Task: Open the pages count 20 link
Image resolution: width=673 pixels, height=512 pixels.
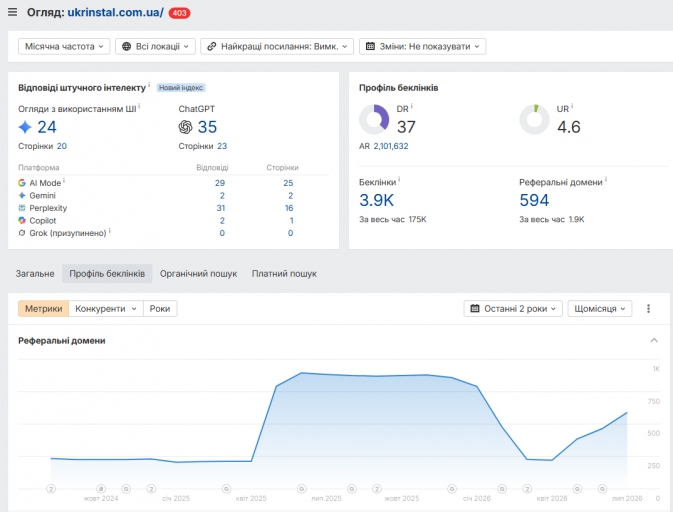Action: [x=62, y=146]
